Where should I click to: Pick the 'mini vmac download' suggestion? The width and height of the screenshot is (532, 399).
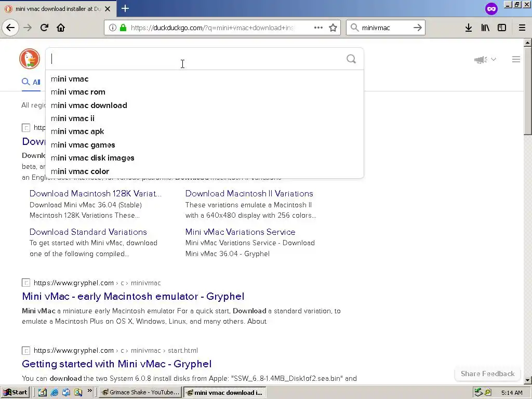205,105
